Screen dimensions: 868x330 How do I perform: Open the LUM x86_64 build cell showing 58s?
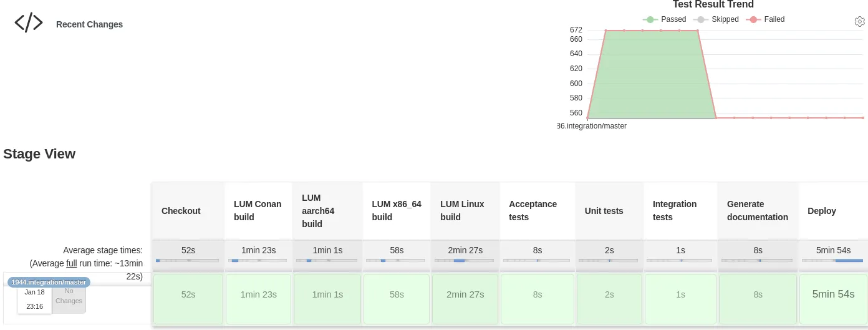point(397,299)
